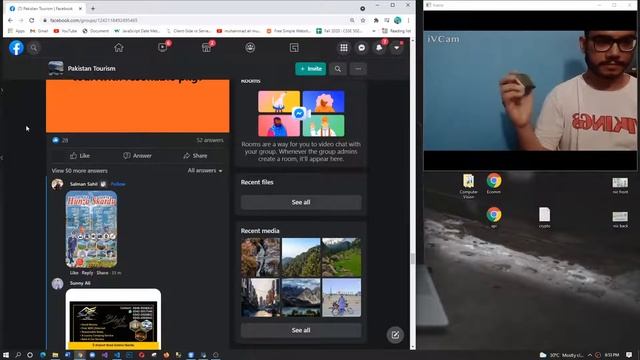Like the orange post
The width and height of the screenshot is (640, 360).
80,156
